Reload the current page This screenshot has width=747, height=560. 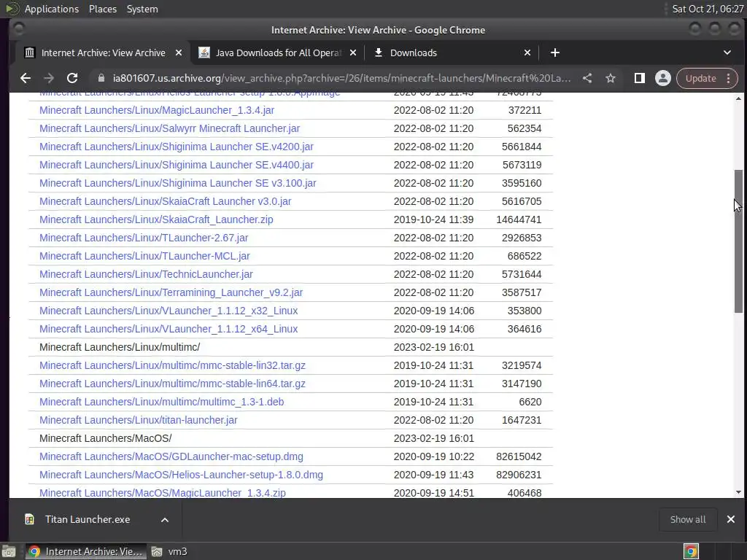(72, 78)
